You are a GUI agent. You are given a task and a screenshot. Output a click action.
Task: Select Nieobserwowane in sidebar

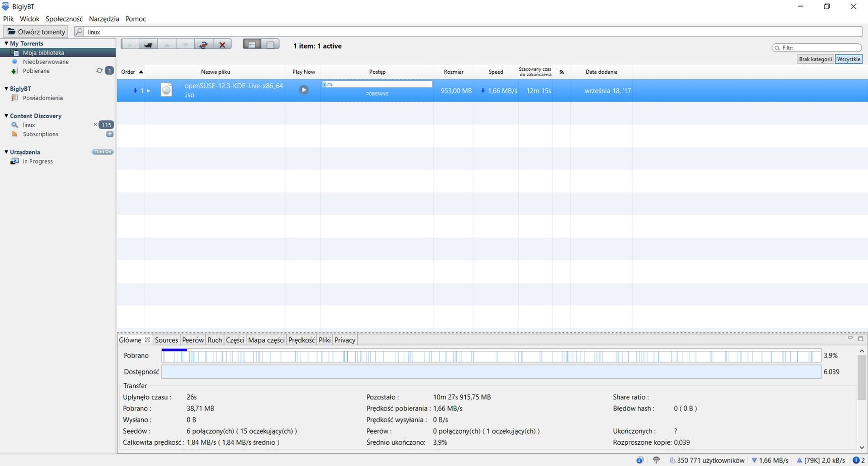click(45, 62)
